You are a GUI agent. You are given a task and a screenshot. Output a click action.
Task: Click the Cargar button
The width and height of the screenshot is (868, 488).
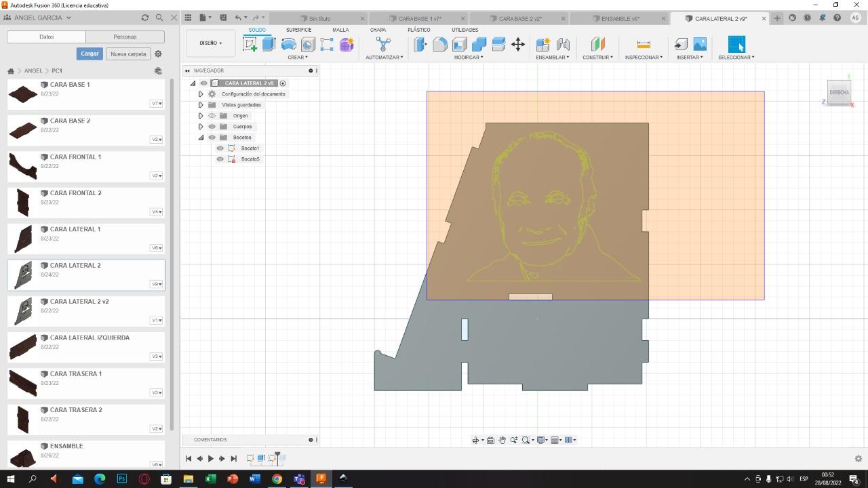pyautogui.click(x=90, y=54)
